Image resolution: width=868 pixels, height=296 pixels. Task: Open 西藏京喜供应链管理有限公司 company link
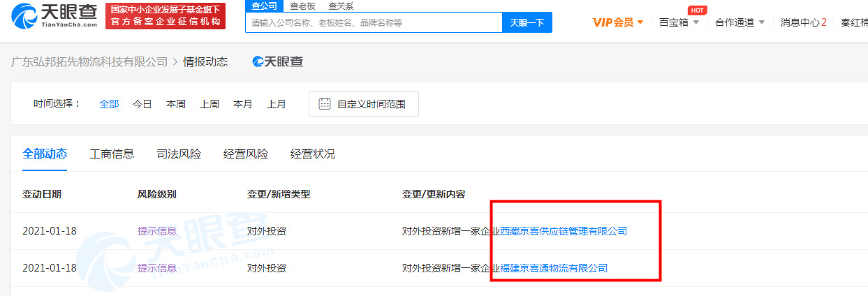click(564, 231)
